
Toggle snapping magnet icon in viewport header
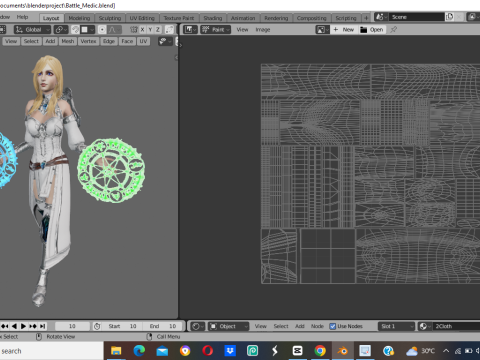(76, 30)
